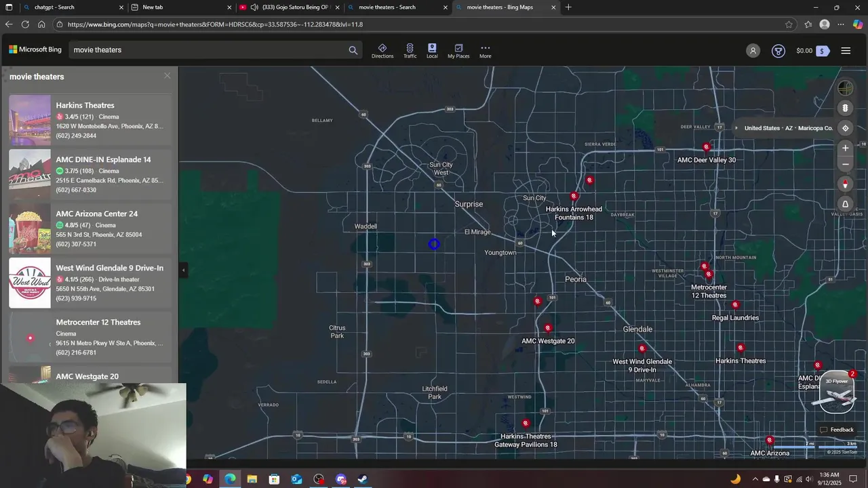Show hidden system tray icons
This screenshot has height=488, width=868.
pyautogui.click(x=755, y=479)
